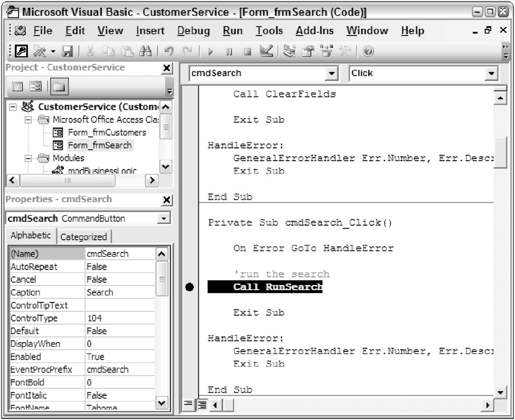Open the Click procedure dropdown

tap(491, 74)
